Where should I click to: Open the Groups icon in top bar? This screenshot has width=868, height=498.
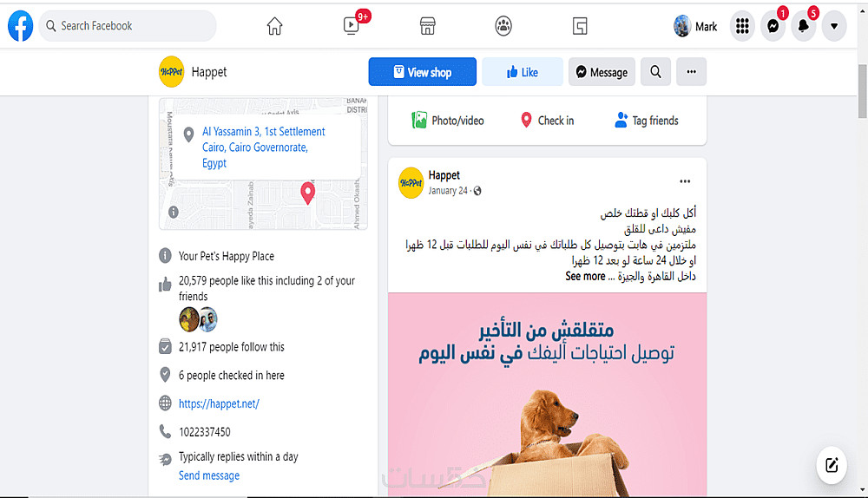503,26
